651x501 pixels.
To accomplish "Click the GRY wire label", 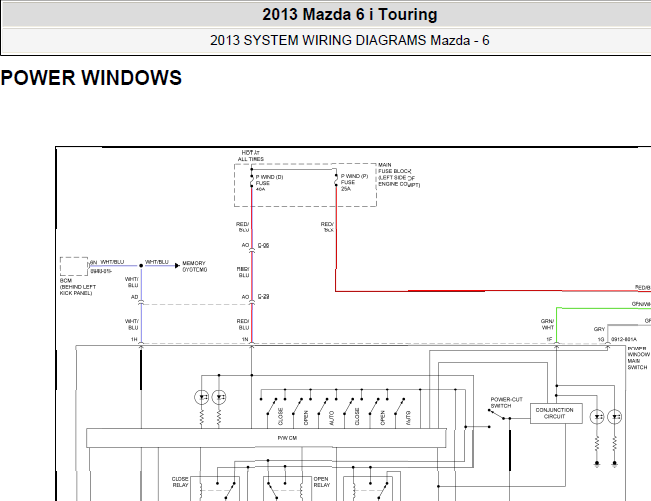I will 599,329.
